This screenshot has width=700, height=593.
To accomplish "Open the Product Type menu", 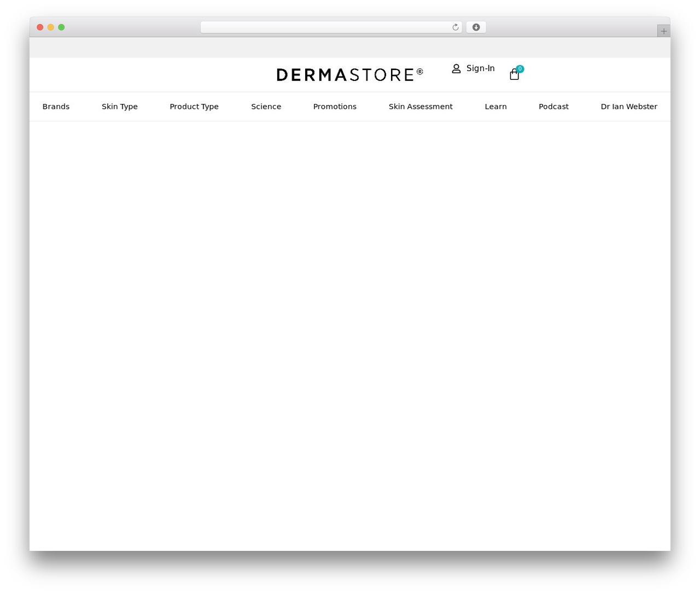I will click(x=194, y=107).
